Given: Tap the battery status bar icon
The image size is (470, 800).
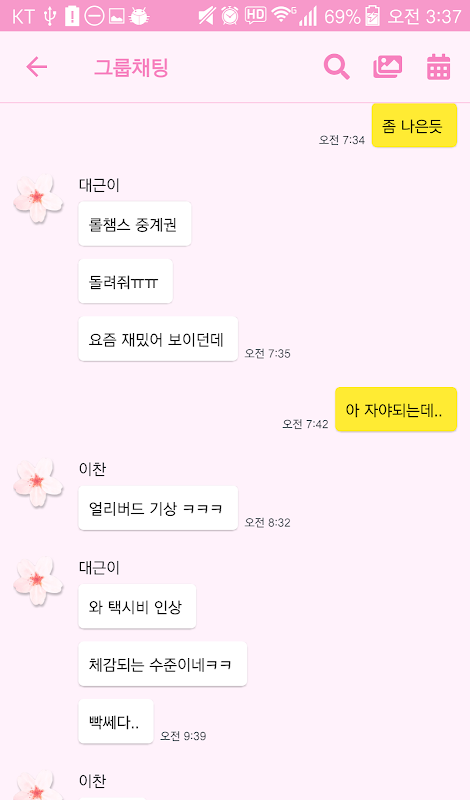Looking at the screenshot, I should coord(373,16).
